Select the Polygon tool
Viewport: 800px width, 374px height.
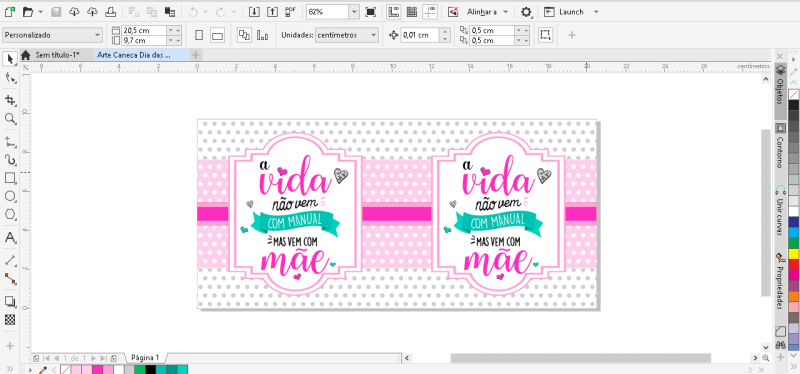(10, 215)
